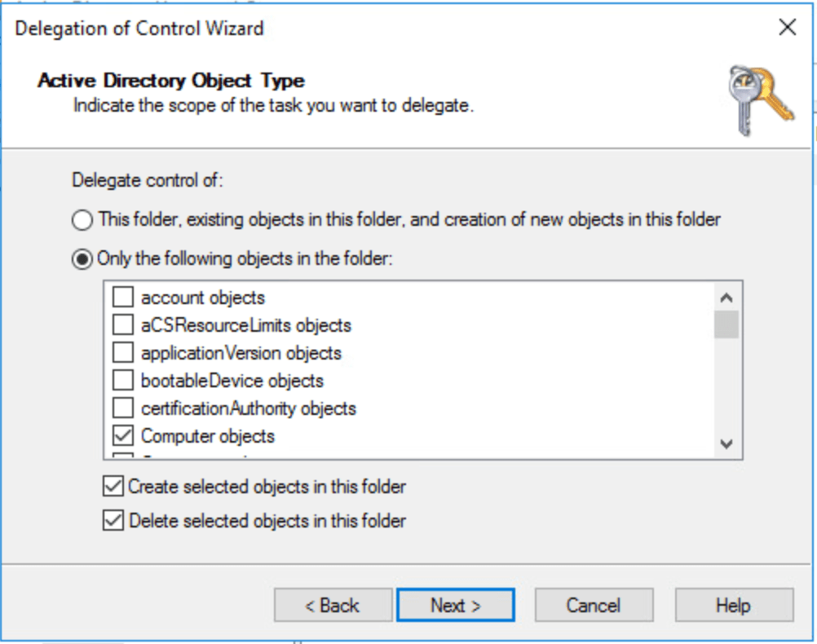Tick the applicationVersion objects checkbox

(122, 353)
